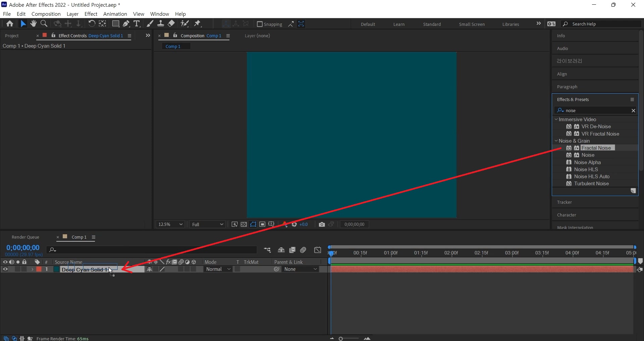Screen dimensions: 644x341
Task: Click the red label color of layer 1
Action: click(x=39, y=269)
